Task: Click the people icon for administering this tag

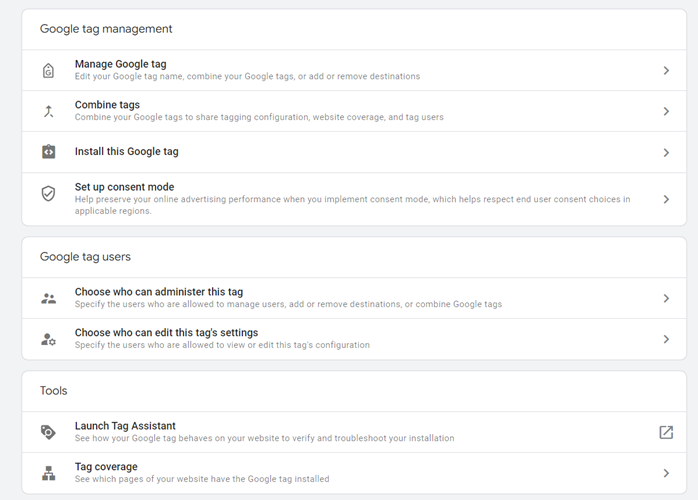Action: [49, 298]
